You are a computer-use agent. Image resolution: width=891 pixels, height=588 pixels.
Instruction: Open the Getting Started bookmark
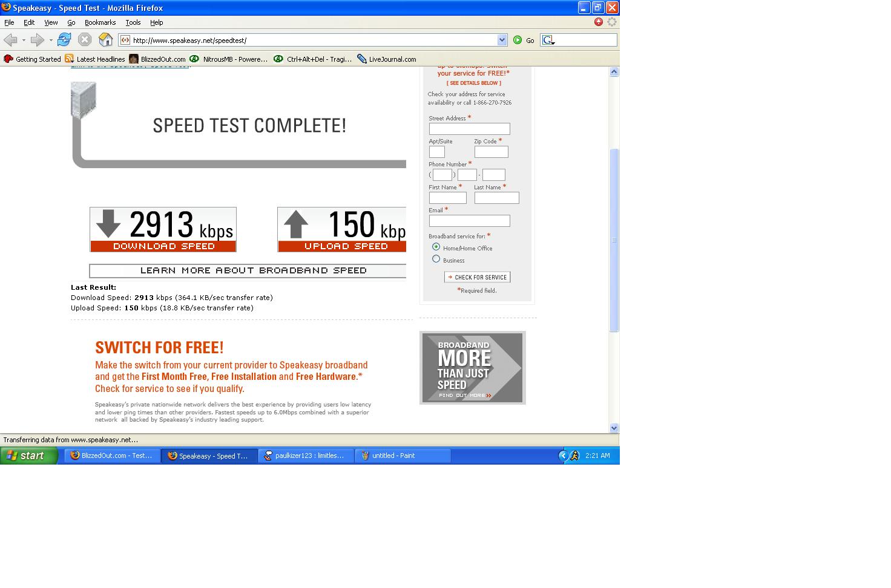tap(33, 59)
